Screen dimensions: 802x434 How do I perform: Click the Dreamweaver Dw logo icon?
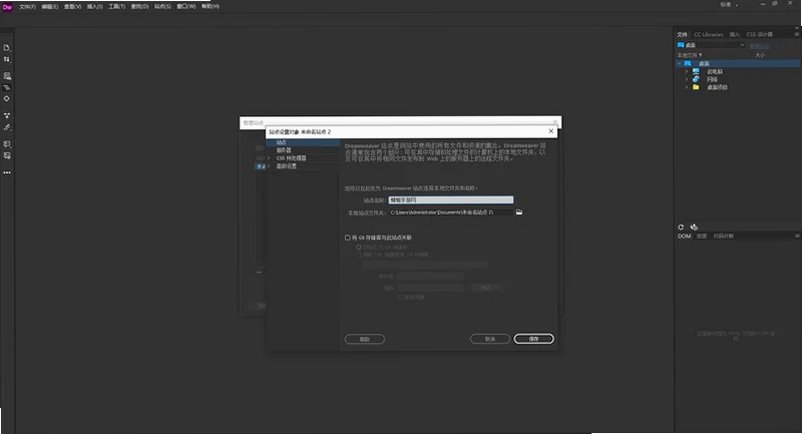click(7, 7)
